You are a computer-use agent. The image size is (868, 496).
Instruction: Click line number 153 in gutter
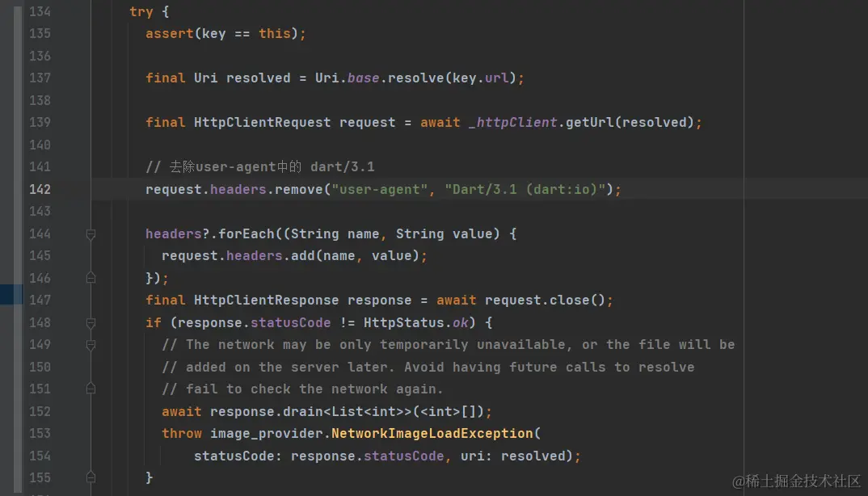click(40, 434)
